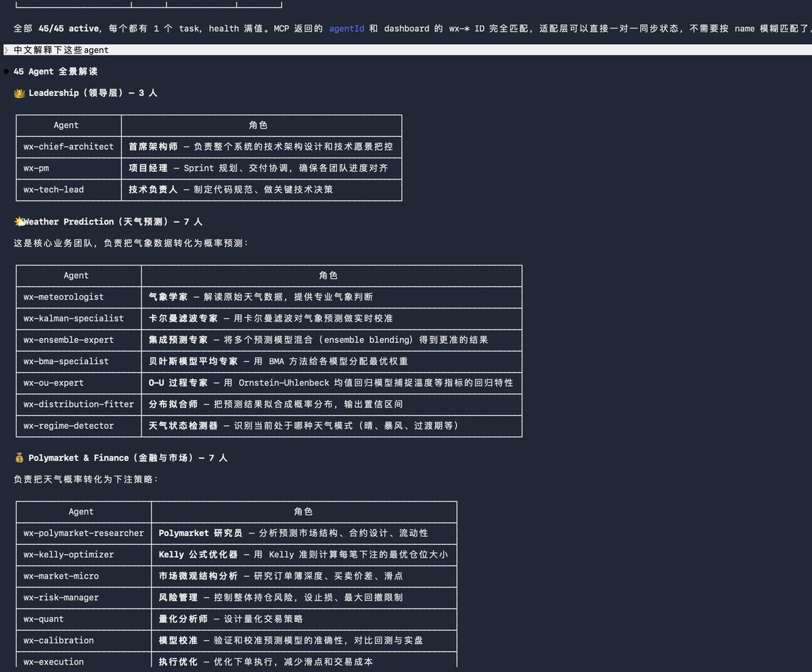
Task: Click the bullet dot before 45 Agent heading
Action: coord(6,71)
